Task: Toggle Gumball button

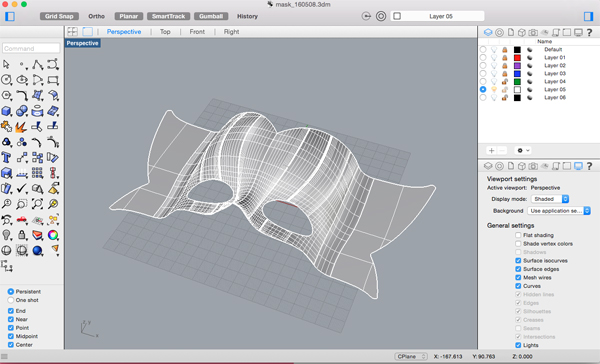Action: pos(211,16)
